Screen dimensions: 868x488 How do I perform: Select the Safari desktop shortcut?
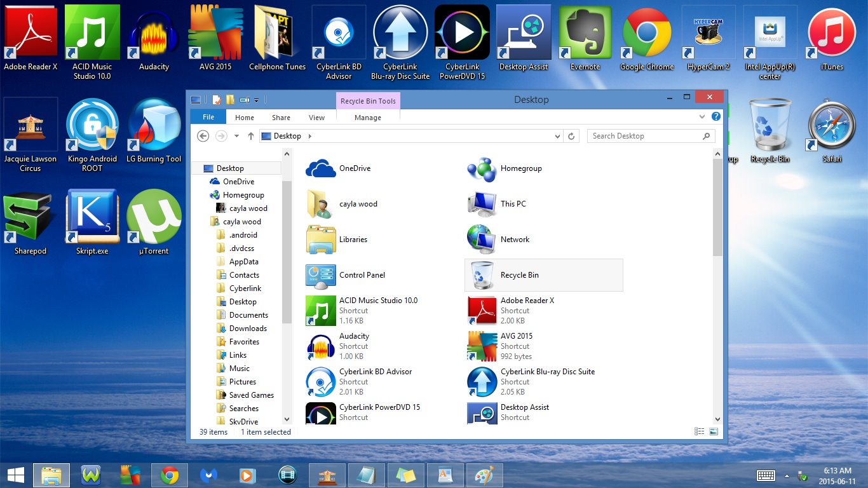tap(832, 131)
